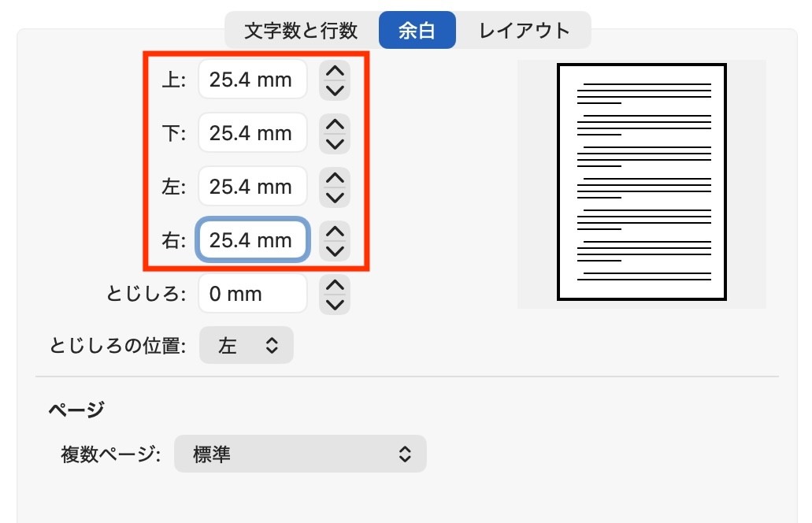The image size is (812, 523).
Task: Decrease the 右 margin with down arrow
Action: [335, 250]
